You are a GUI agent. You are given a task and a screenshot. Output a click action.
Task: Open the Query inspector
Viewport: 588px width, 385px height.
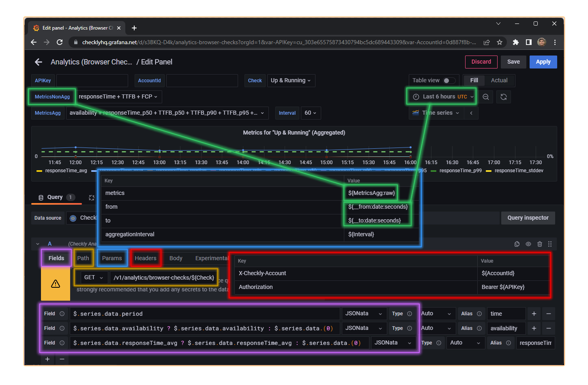[528, 218]
